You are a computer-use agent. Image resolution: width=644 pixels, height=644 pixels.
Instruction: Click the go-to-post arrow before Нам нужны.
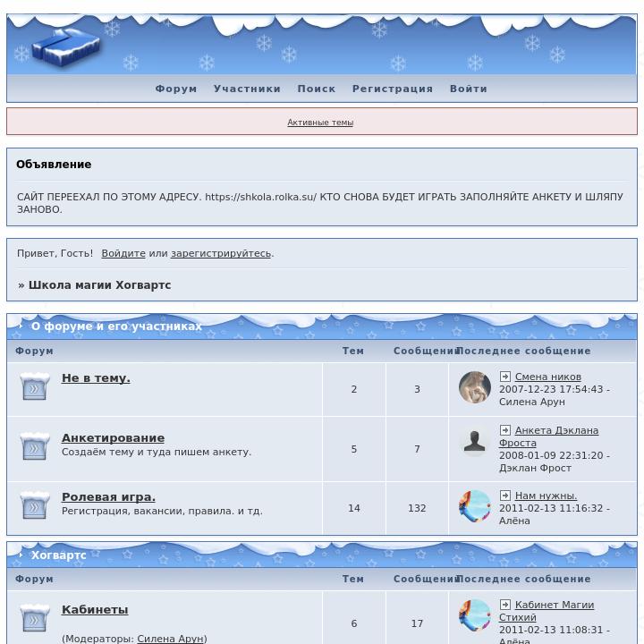pos(505,496)
